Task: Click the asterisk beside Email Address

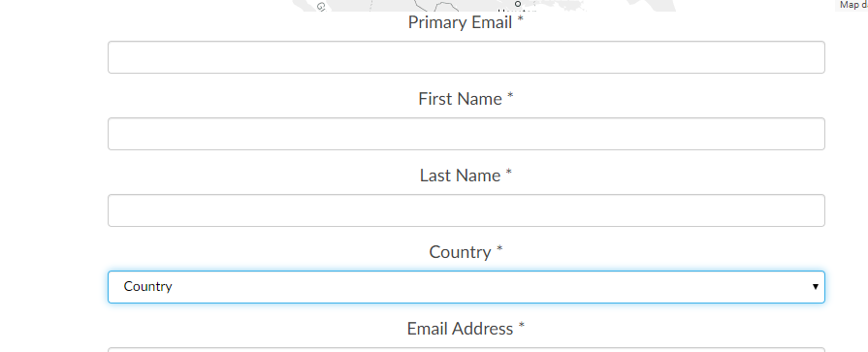Action: pyautogui.click(x=521, y=326)
